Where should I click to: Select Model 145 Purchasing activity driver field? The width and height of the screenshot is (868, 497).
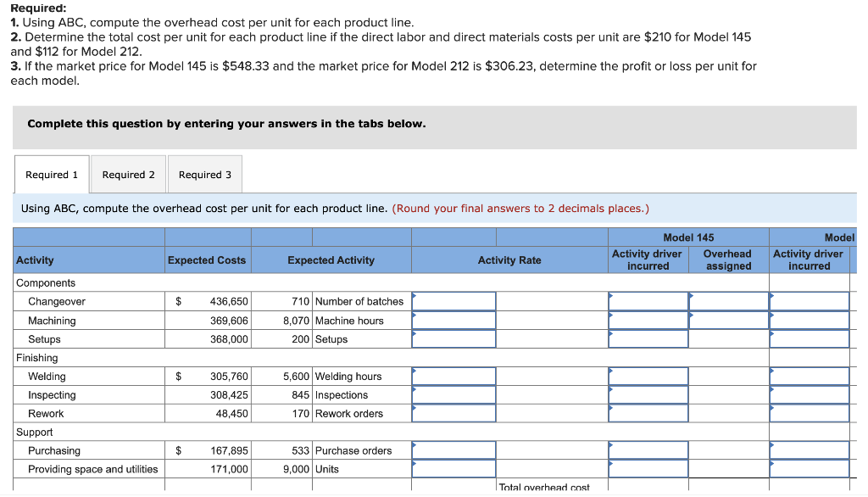[x=648, y=450]
